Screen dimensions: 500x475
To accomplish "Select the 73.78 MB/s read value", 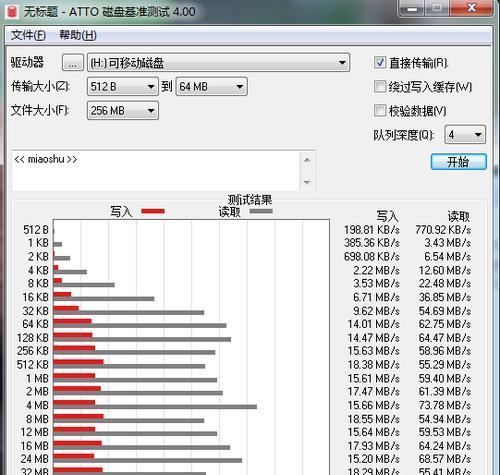I will pyautogui.click(x=445, y=405).
